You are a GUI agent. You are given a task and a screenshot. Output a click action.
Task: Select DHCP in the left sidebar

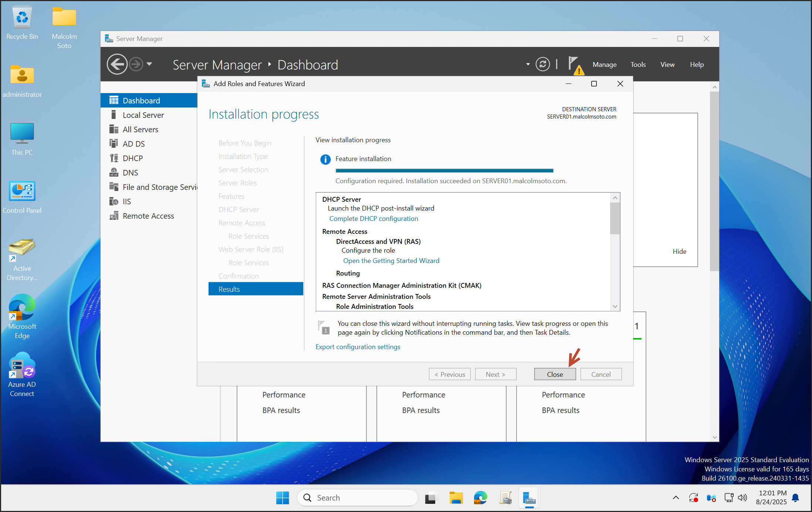point(132,158)
